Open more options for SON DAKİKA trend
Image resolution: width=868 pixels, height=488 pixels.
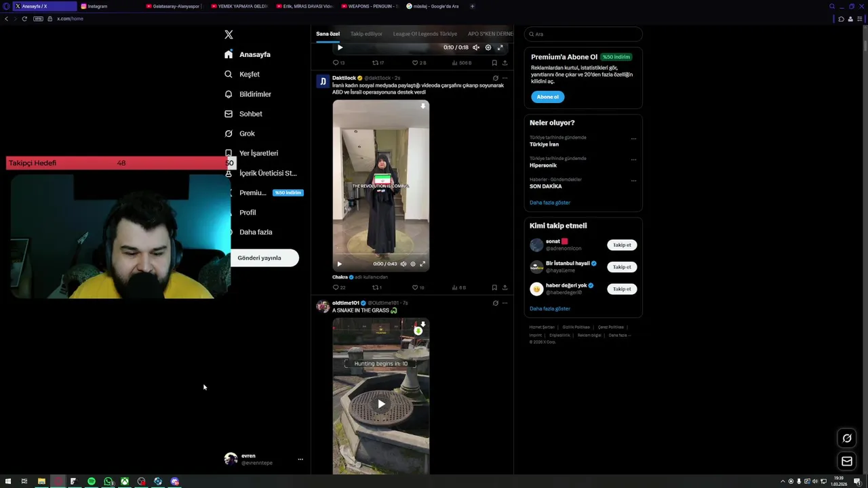point(633,181)
